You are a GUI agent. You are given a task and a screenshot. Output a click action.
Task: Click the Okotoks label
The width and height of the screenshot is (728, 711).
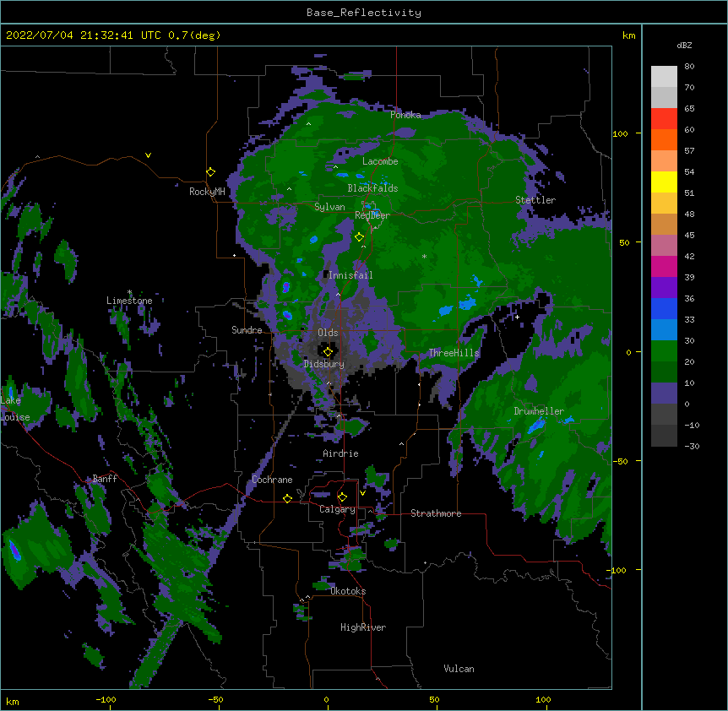pyautogui.click(x=348, y=591)
